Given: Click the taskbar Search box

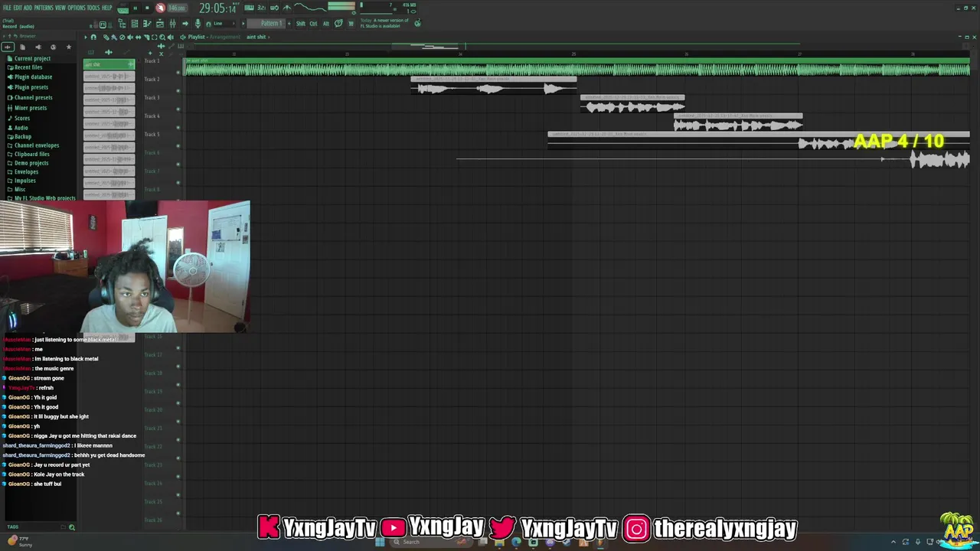Looking at the screenshot, I should [430, 542].
